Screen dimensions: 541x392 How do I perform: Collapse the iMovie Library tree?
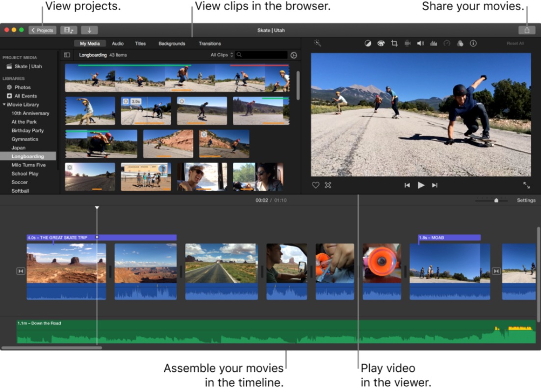pos(4,104)
